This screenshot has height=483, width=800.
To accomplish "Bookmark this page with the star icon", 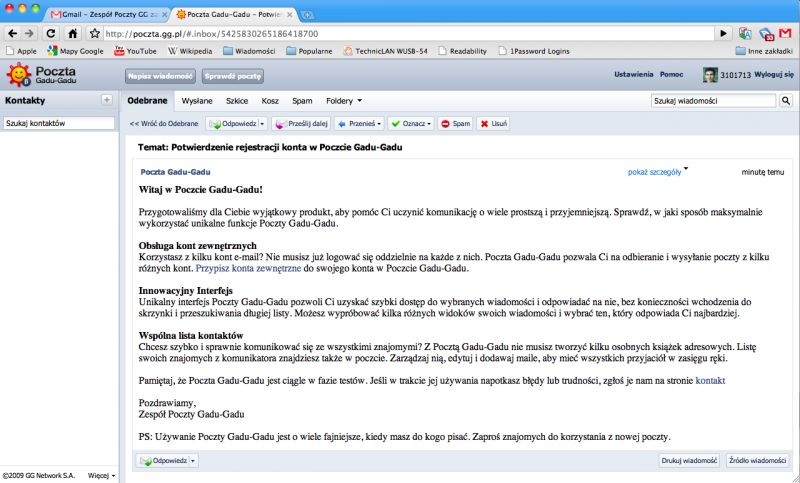I will tap(94, 34).
